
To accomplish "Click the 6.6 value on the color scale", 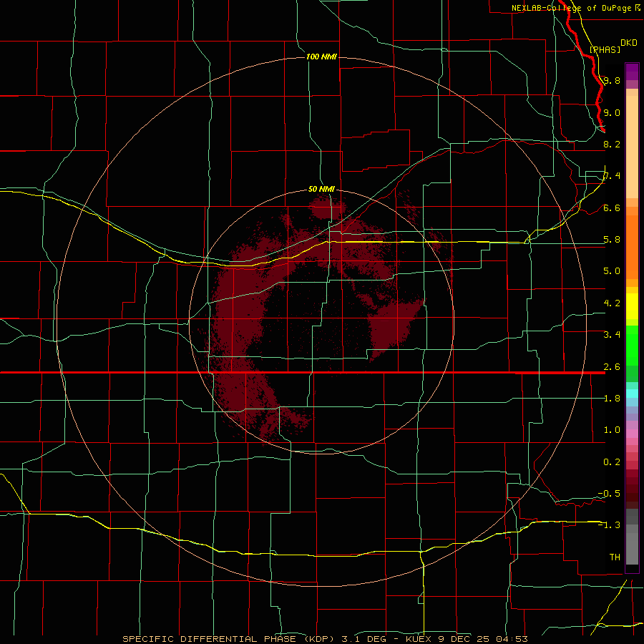I will (612, 208).
